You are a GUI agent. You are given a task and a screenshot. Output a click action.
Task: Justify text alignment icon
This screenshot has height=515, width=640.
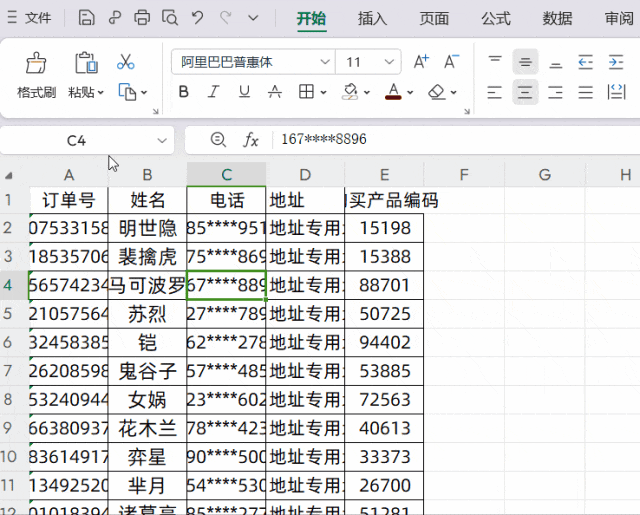pyautogui.click(x=586, y=92)
